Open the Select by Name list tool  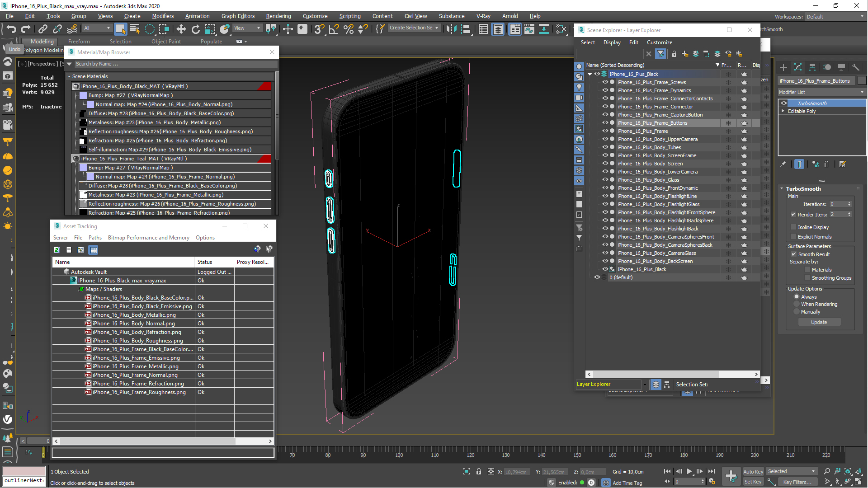pos(135,29)
